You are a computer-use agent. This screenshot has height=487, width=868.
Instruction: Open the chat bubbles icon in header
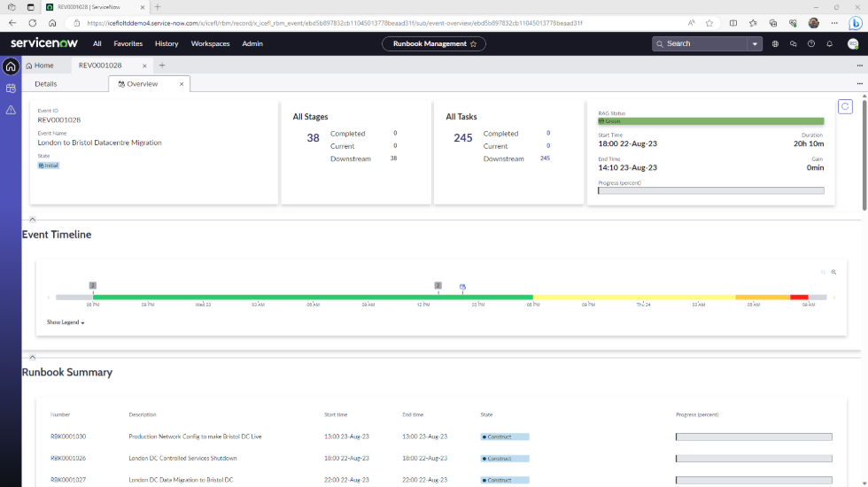coord(794,43)
